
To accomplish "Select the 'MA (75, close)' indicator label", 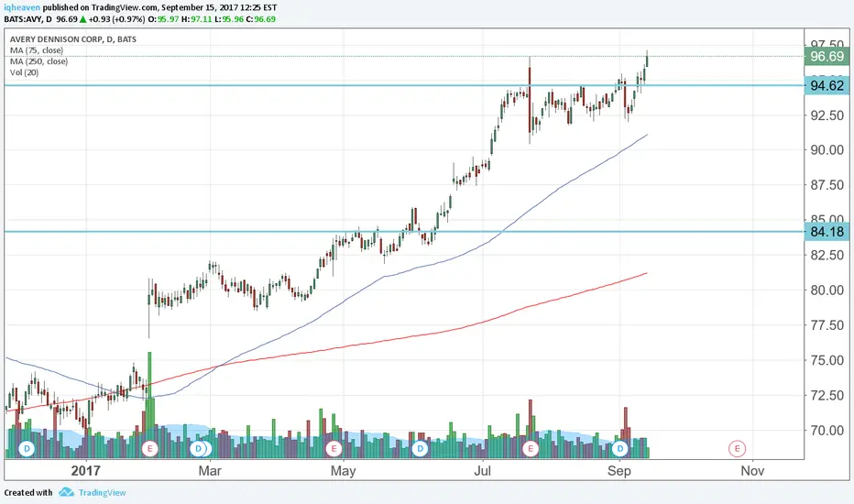I will (37, 50).
